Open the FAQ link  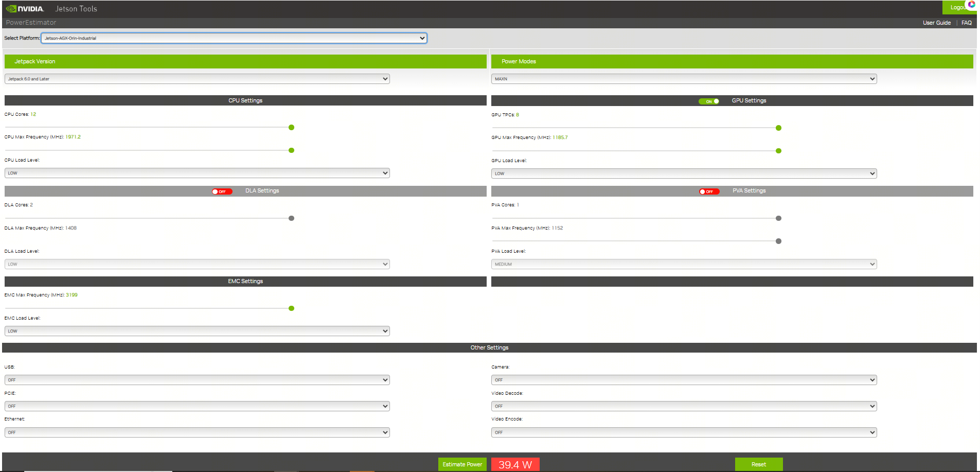(966, 23)
